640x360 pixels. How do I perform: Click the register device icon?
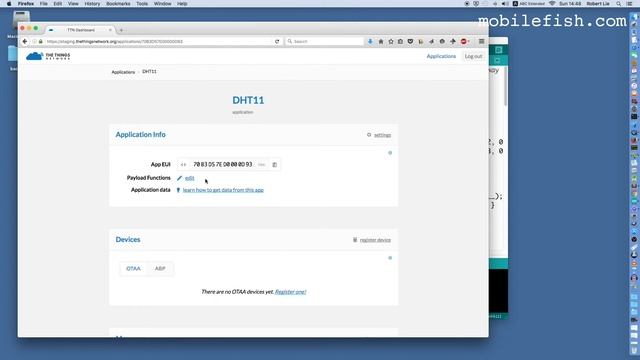tap(355, 240)
